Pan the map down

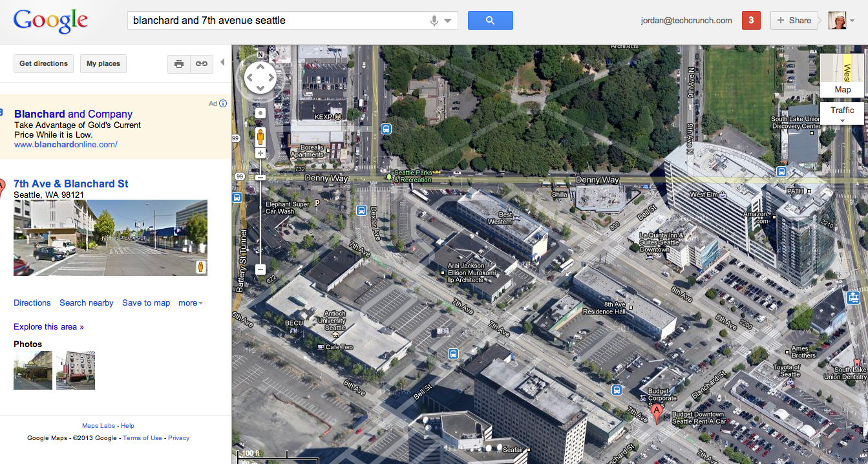tap(260, 89)
